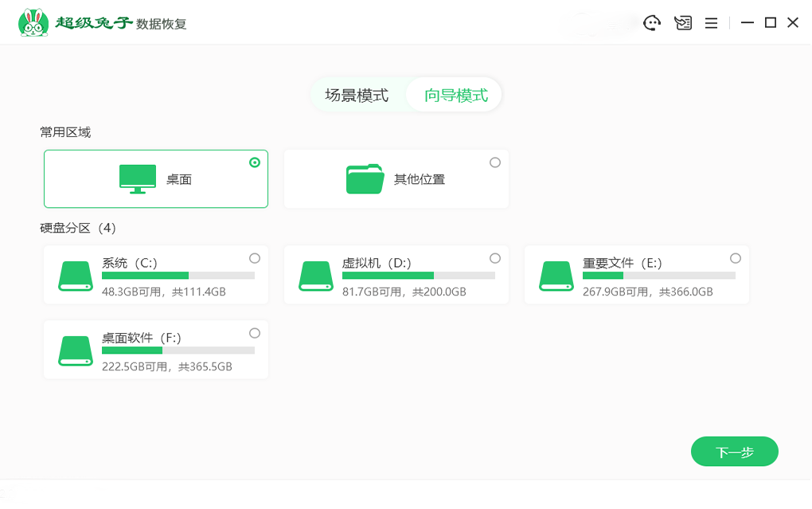Viewport: 812px width, 509px height.
Task: Click the desktop monitor icon
Action: tap(138, 179)
